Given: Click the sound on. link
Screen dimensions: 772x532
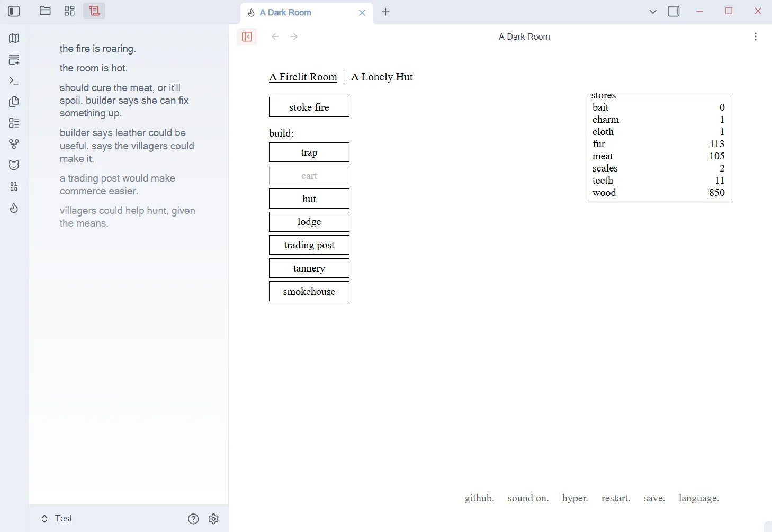Looking at the screenshot, I should point(528,498).
